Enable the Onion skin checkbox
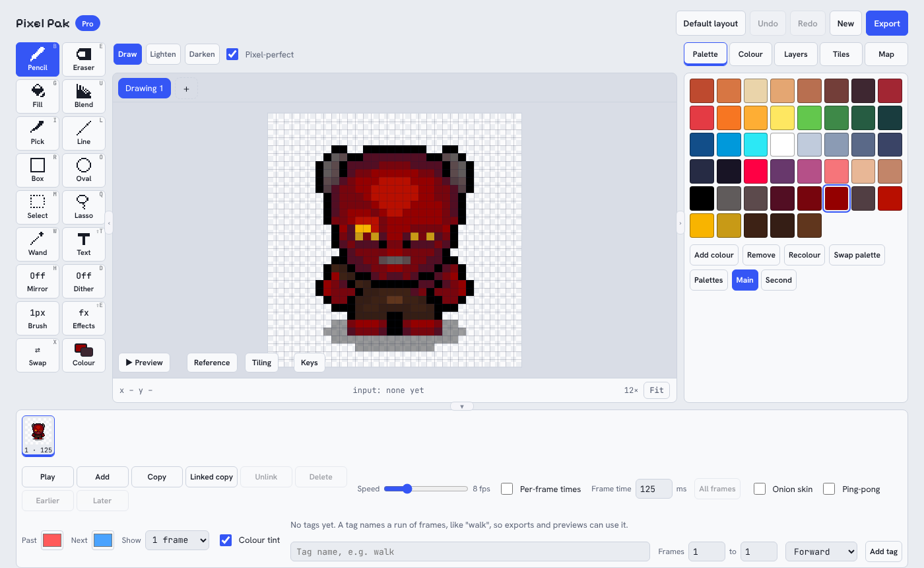Viewport: 924px width, 568px height. coord(760,489)
